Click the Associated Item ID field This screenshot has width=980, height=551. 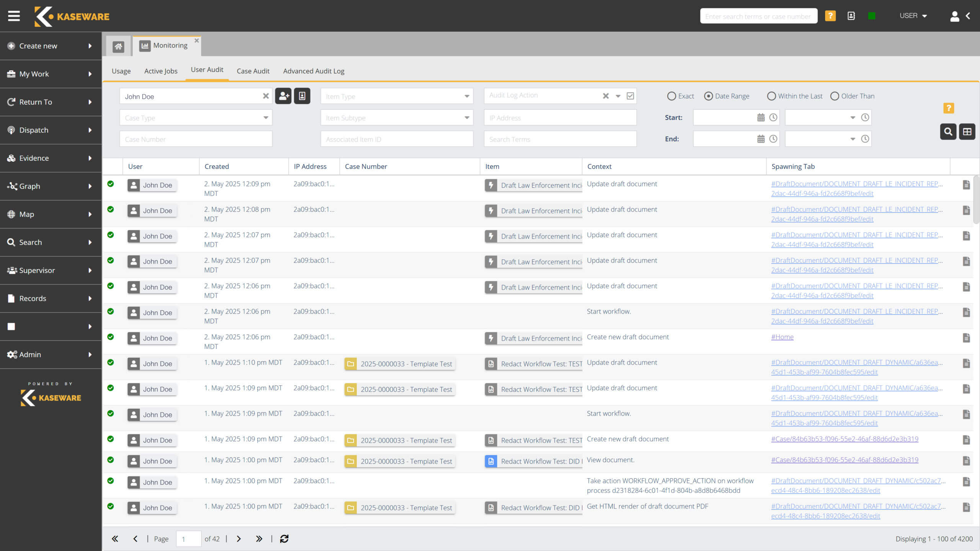pos(397,139)
